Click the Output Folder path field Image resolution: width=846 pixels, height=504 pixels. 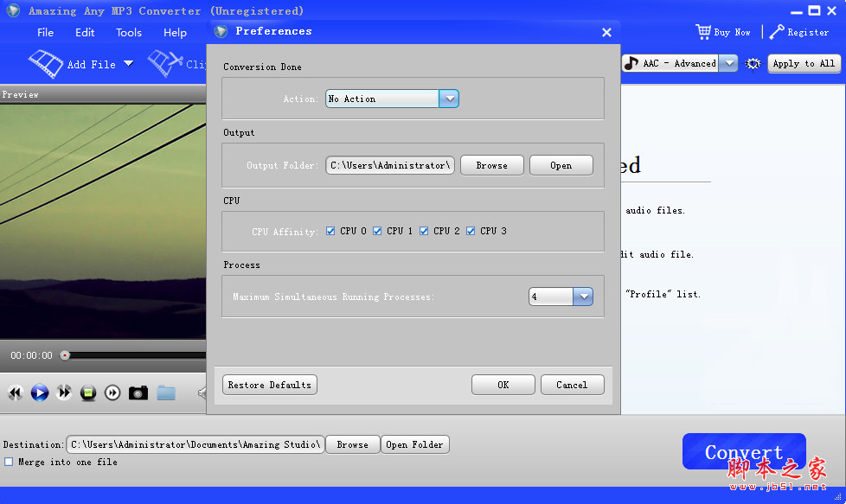pyautogui.click(x=390, y=165)
